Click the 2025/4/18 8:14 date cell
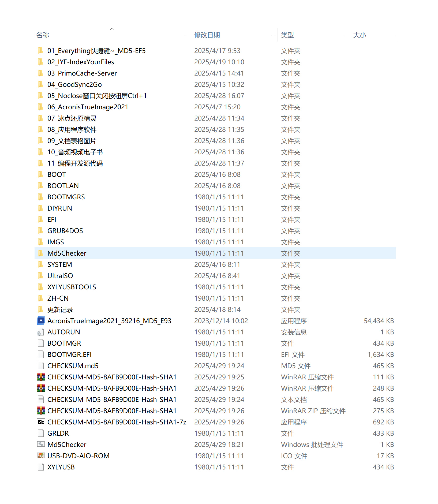438x504 pixels. 217,309
